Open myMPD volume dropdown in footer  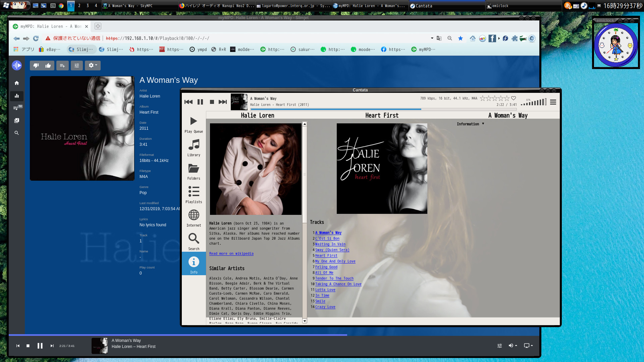pos(513,346)
